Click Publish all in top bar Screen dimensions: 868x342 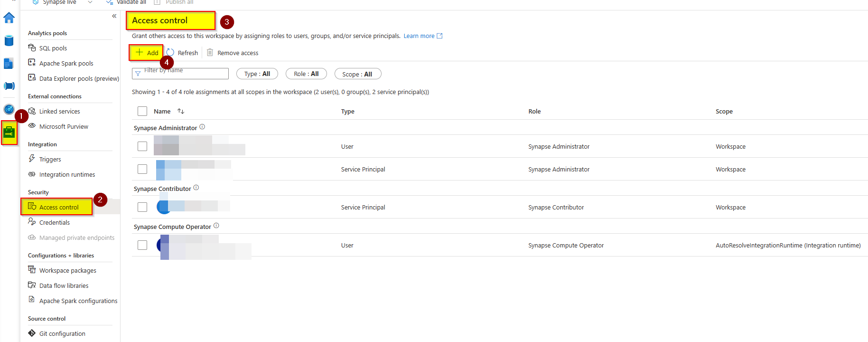pos(174,2)
